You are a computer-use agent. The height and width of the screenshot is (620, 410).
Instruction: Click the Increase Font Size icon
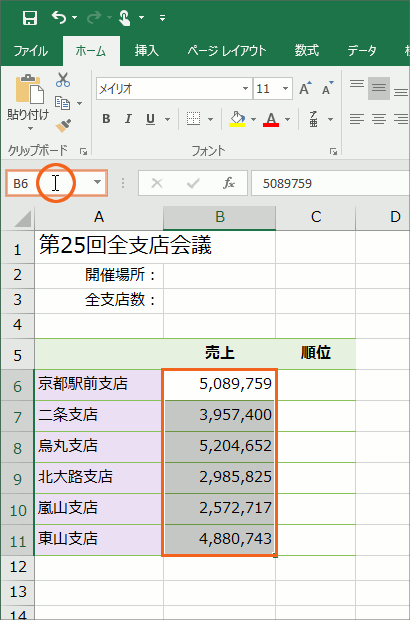coord(305,89)
